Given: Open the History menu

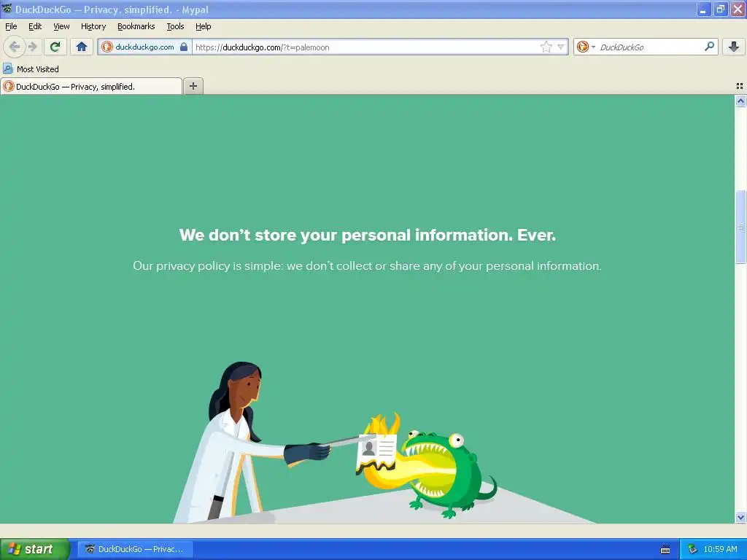Looking at the screenshot, I should (x=93, y=27).
